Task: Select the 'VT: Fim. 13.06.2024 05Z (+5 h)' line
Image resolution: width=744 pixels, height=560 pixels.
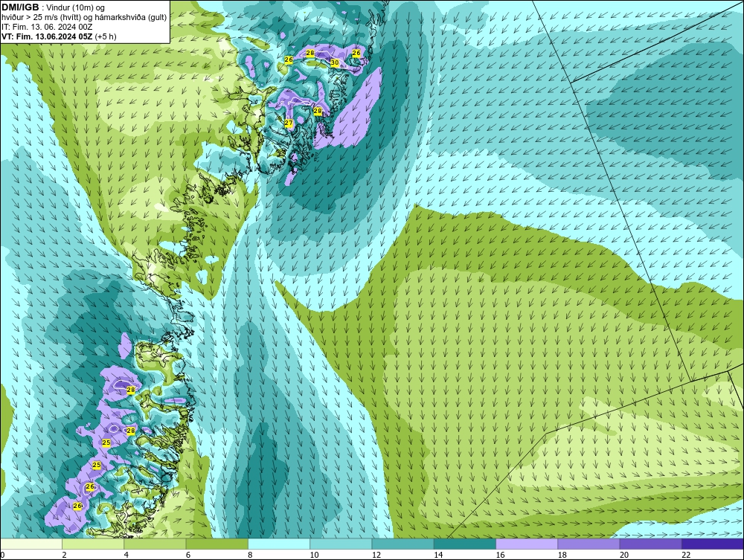Action: [x=59, y=36]
